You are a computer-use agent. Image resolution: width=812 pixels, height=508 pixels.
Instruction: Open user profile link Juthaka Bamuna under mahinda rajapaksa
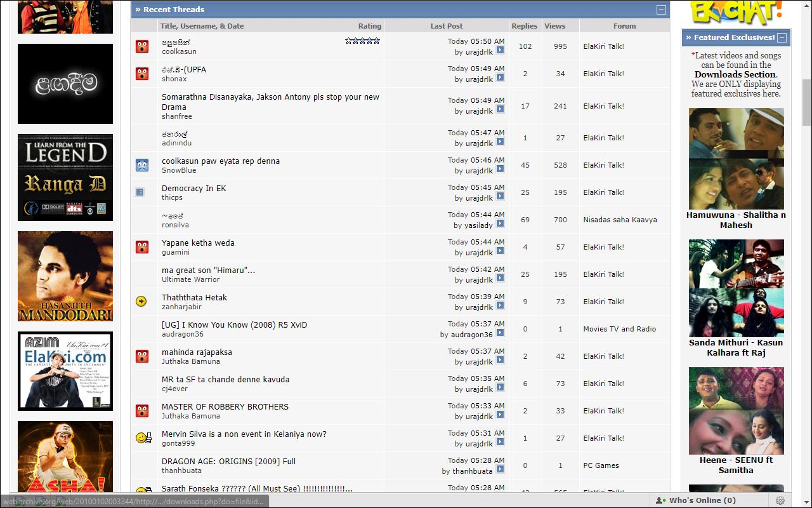click(191, 361)
